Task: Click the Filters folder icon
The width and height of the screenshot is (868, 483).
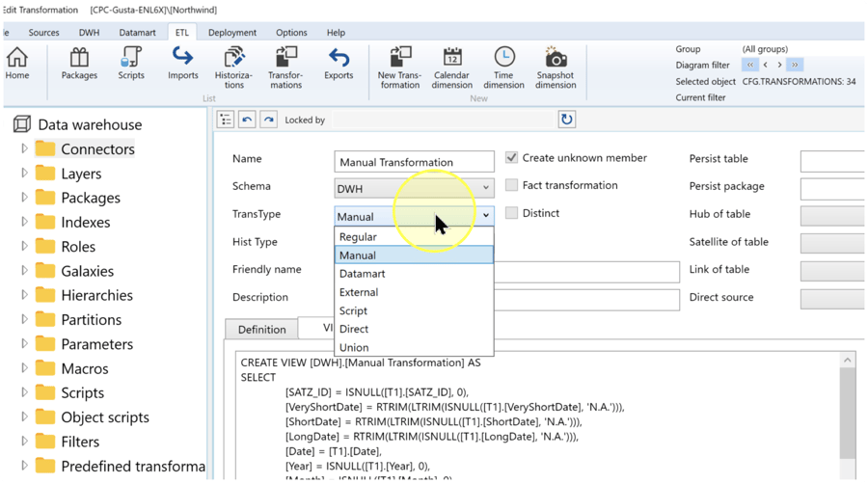Action: [x=45, y=442]
